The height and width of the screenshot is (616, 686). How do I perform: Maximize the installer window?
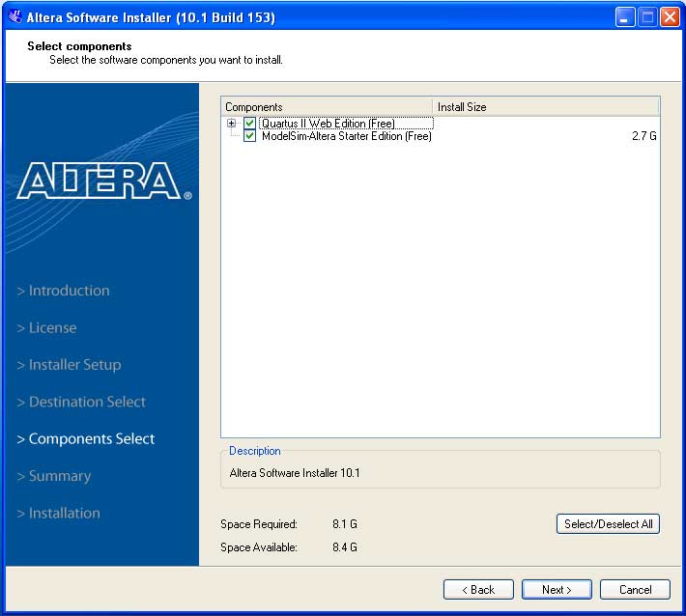pyautogui.click(x=647, y=17)
